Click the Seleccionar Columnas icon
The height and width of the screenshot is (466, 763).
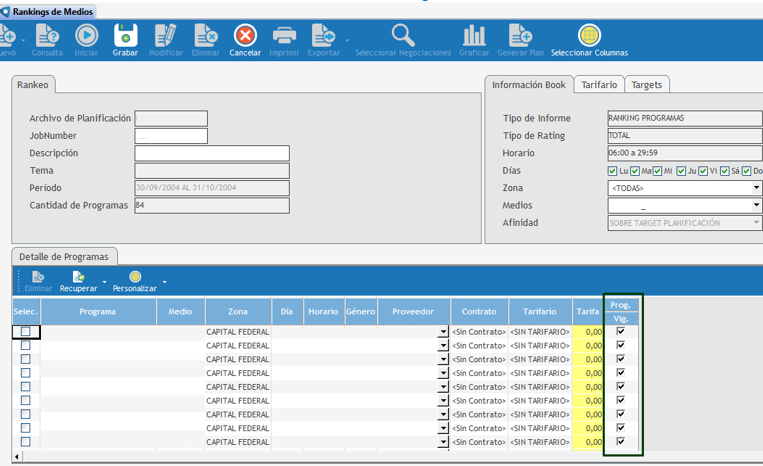click(x=589, y=37)
